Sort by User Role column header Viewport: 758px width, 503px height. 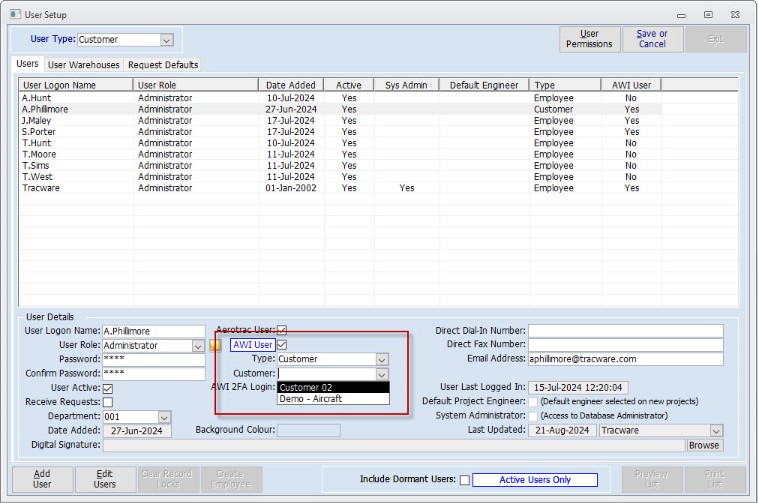tap(196, 85)
